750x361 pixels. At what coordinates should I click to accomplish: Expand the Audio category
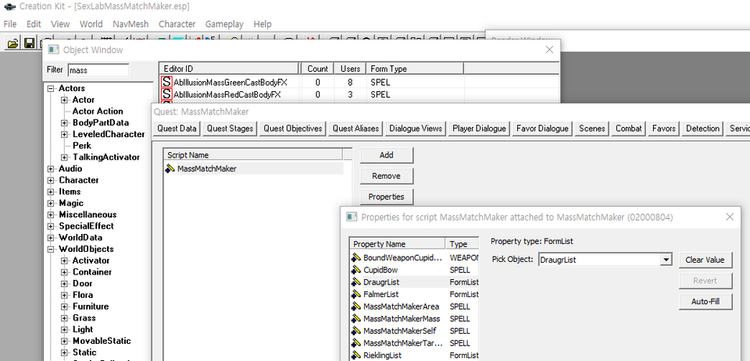tap(51, 169)
